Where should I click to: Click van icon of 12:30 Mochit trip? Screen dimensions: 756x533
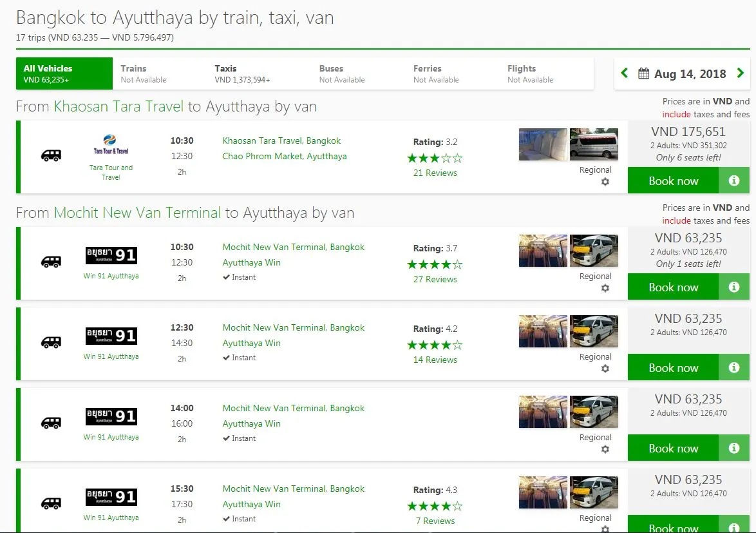[51, 342]
